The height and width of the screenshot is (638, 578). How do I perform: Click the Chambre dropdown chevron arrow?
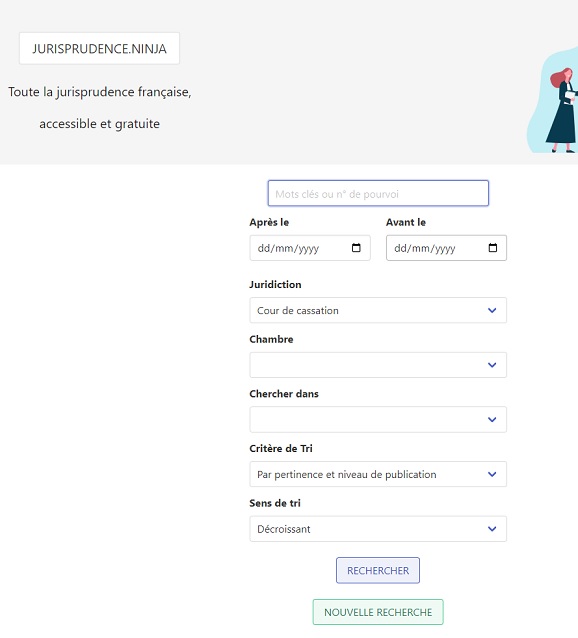coord(492,365)
